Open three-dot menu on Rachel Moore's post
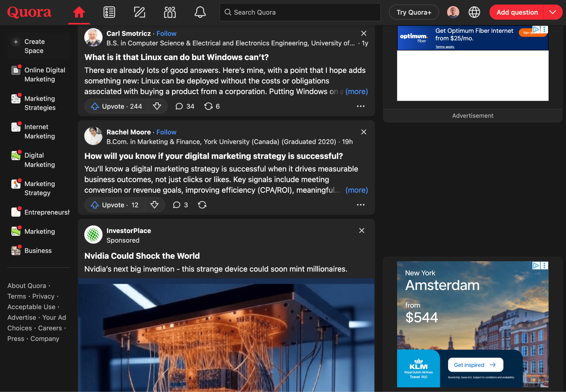This screenshot has width=566, height=392. coord(360,205)
